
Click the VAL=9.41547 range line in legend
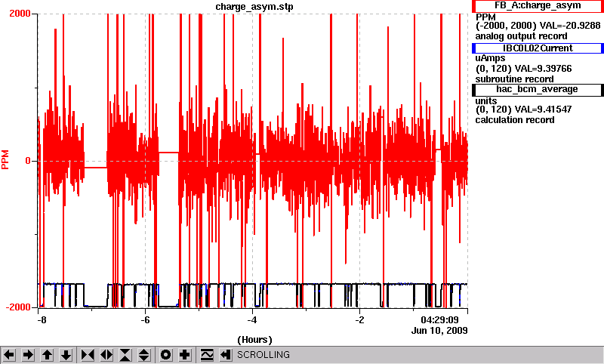tap(523, 110)
